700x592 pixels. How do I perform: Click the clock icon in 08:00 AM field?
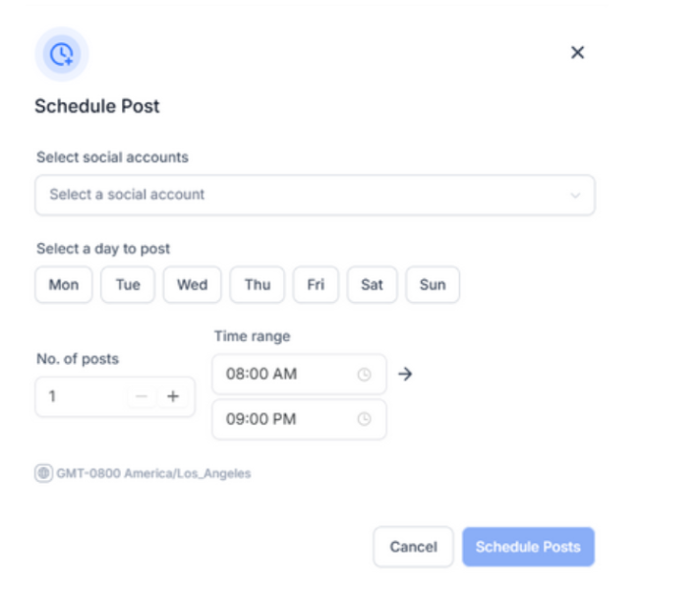(364, 375)
